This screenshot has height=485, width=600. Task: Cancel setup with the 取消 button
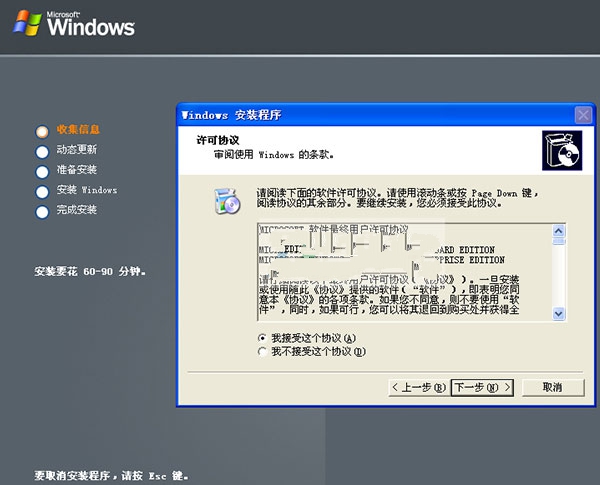tap(553, 387)
